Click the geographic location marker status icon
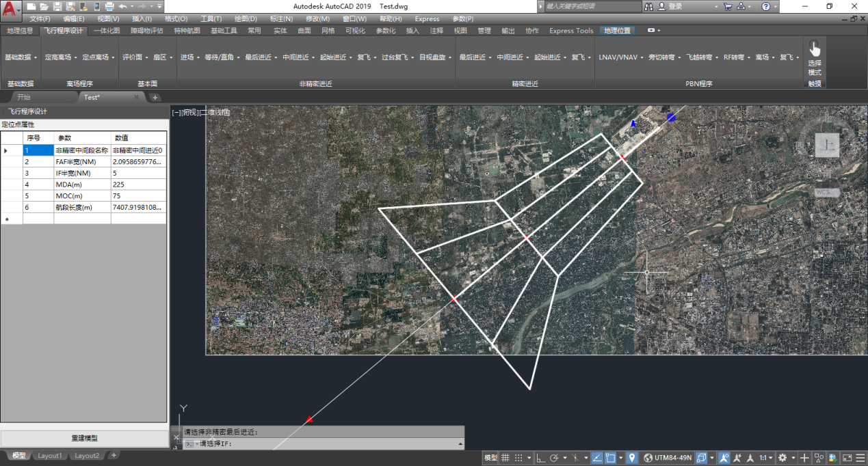This screenshot has height=466, width=868. click(x=632, y=458)
